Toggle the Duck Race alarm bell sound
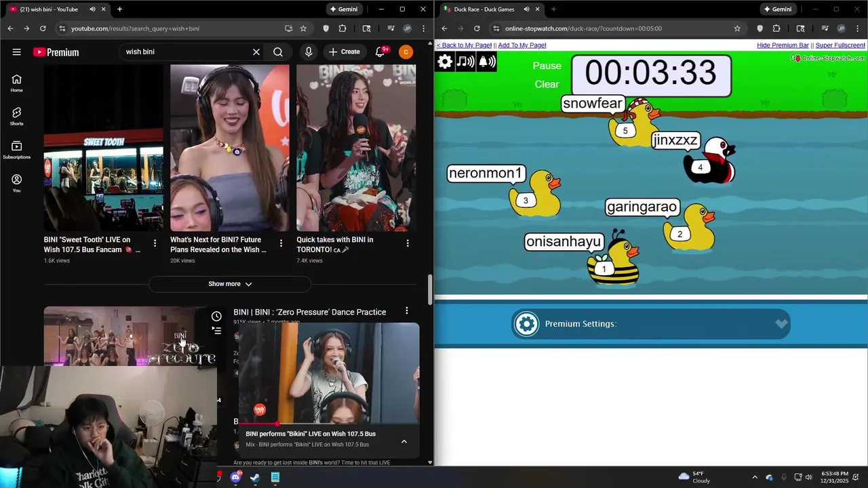868x488 pixels. [x=488, y=62]
